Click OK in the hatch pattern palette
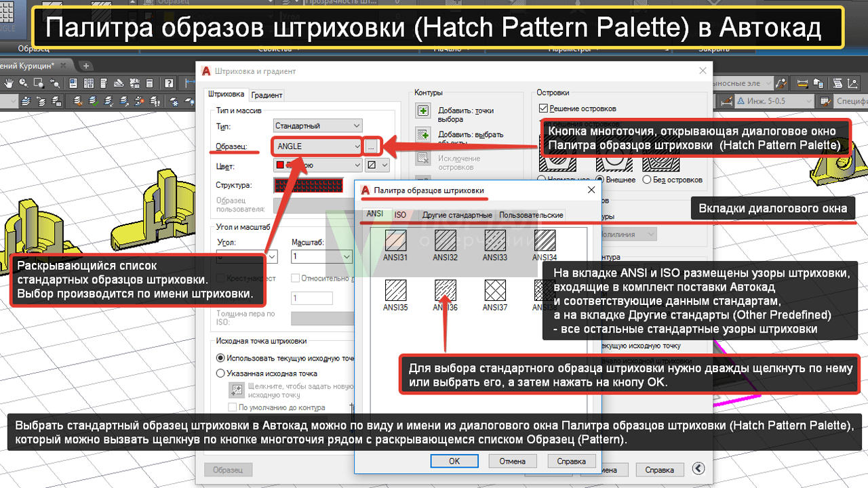Viewport: 868px width, 488px height. click(x=454, y=461)
